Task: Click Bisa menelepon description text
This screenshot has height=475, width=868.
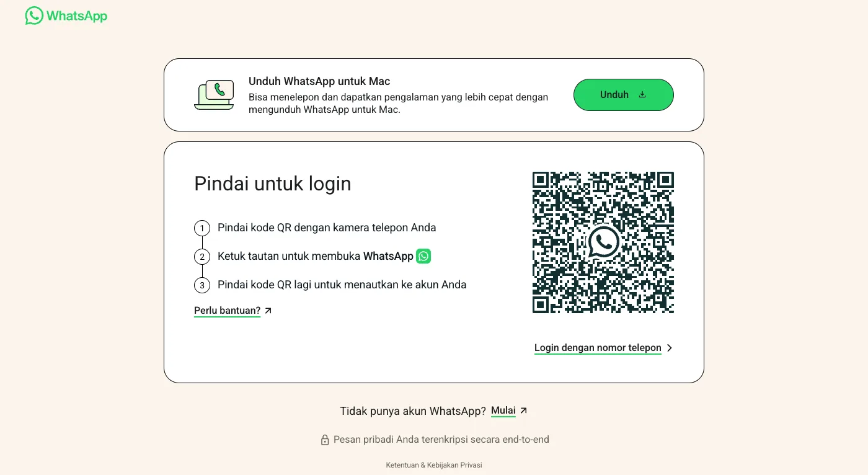Action: pyautogui.click(x=398, y=104)
